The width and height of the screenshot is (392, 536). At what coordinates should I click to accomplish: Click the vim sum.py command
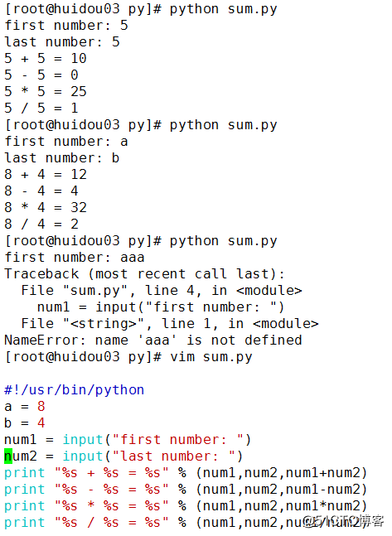[211, 357]
